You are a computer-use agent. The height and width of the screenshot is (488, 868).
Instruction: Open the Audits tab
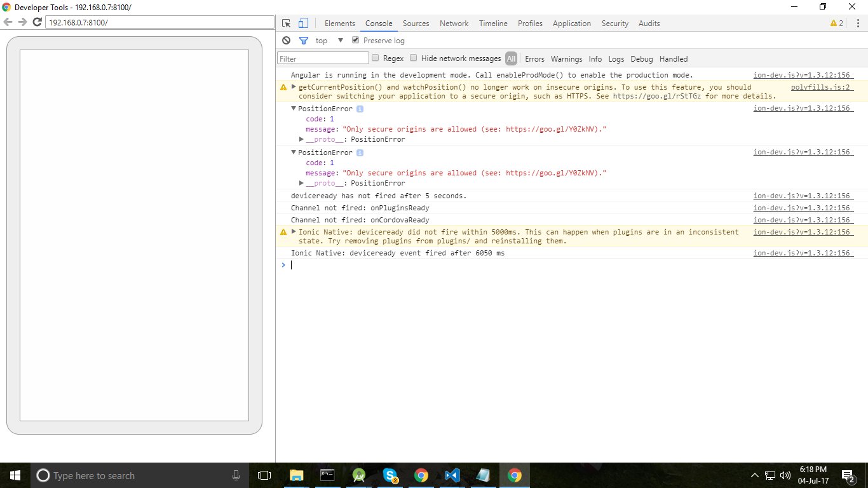point(649,24)
